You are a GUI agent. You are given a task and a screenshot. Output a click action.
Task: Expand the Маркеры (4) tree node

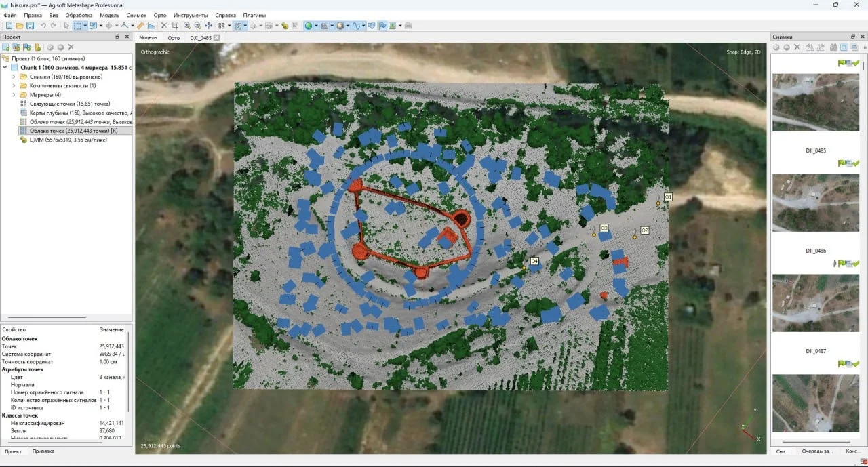coord(14,95)
